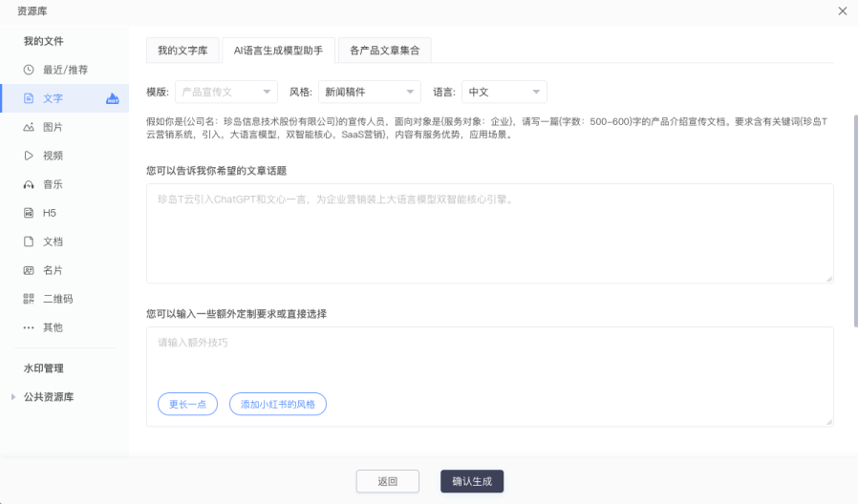Open the 文档 document icon
Screen dimensions: 858x504
pyautogui.click(x=29, y=241)
